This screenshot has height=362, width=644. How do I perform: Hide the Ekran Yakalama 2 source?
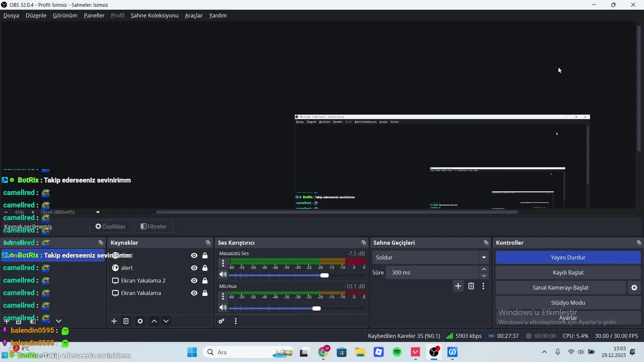pyautogui.click(x=194, y=281)
